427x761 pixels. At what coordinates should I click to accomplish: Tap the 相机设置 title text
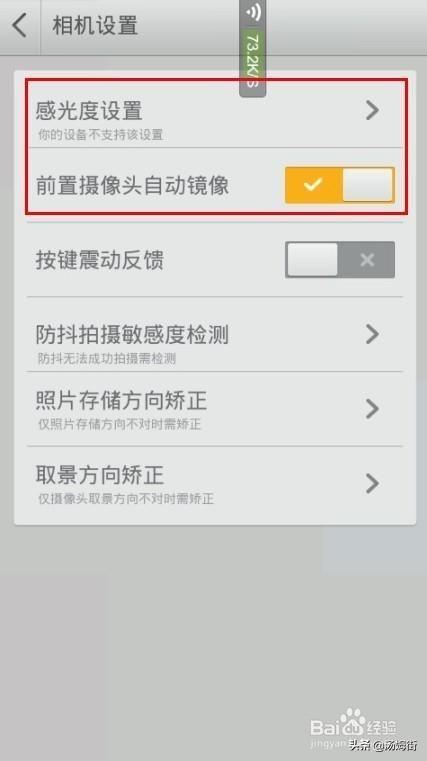coord(95,25)
